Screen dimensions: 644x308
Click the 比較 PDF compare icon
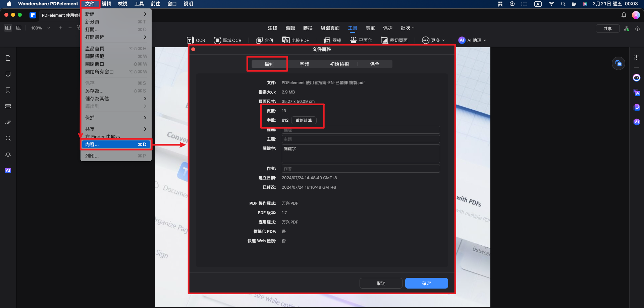point(286,40)
